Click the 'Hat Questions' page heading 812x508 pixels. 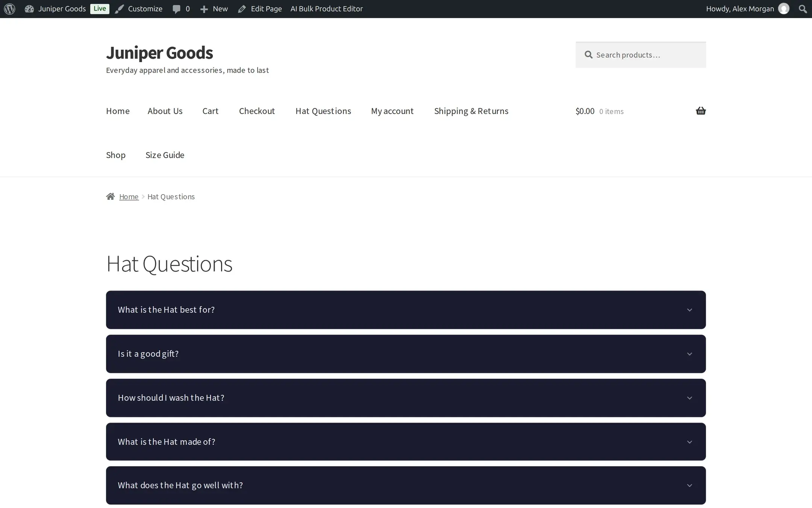point(169,264)
